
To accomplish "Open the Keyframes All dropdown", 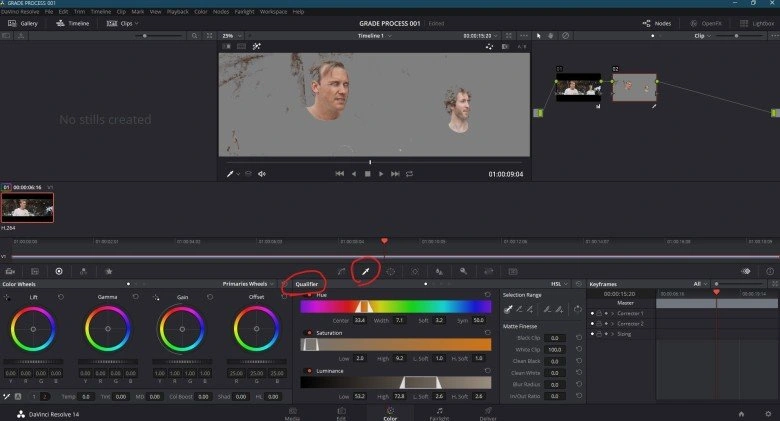I will pos(700,284).
